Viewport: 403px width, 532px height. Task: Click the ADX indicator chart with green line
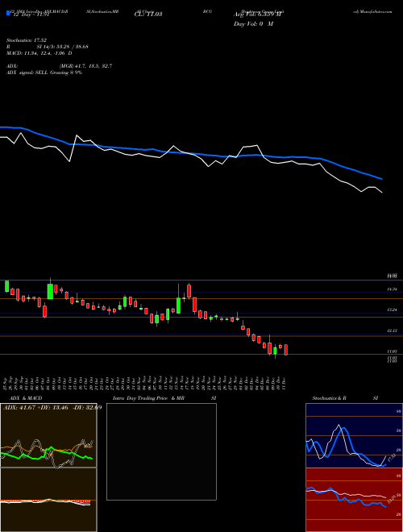[48, 435]
